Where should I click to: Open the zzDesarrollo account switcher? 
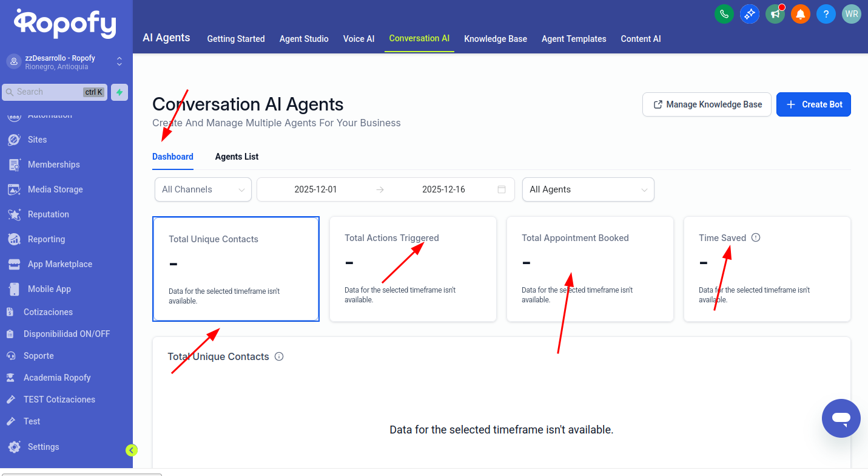coord(66,62)
